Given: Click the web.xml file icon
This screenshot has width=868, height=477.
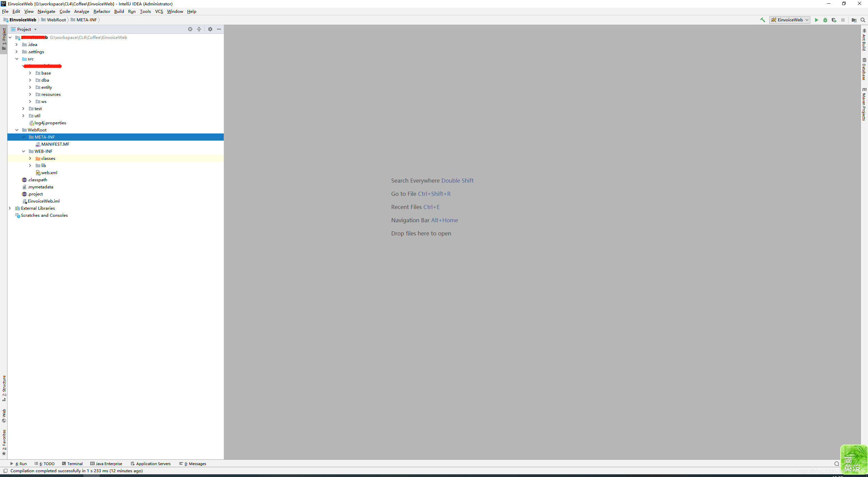Looking at the screenshot, I should (x=38, y=173).
